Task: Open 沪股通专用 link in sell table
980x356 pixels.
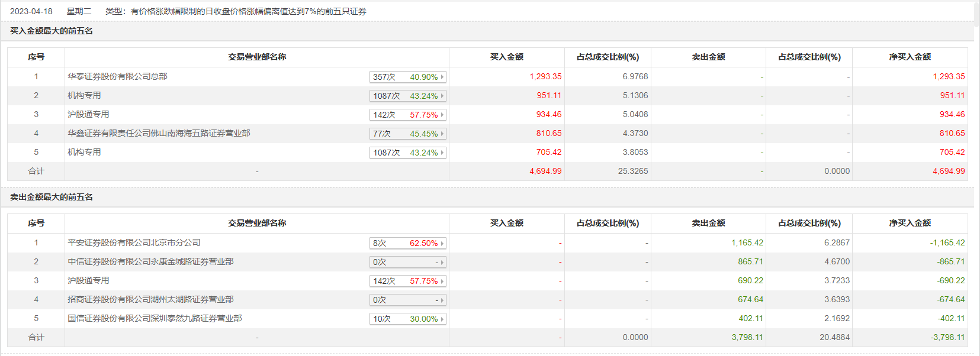Action: coord(88,280)
